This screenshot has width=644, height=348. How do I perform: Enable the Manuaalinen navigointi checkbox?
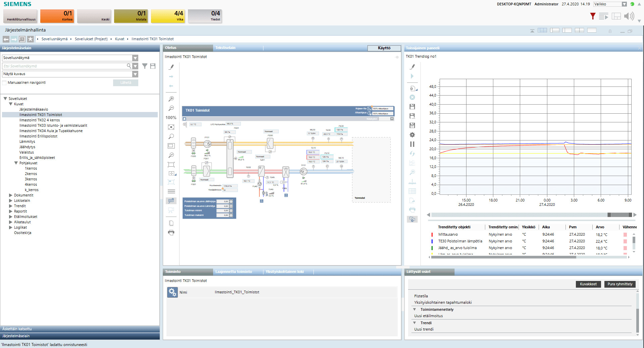pyautogui.click(x=4, y=83)
